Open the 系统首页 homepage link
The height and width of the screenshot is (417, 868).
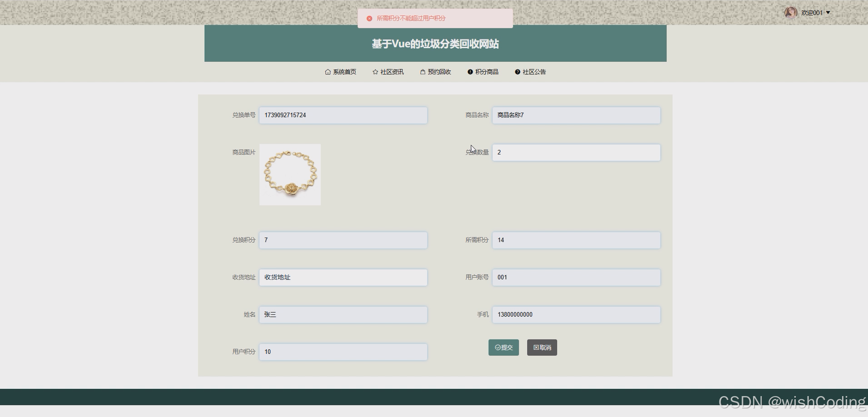pos(344,72)
